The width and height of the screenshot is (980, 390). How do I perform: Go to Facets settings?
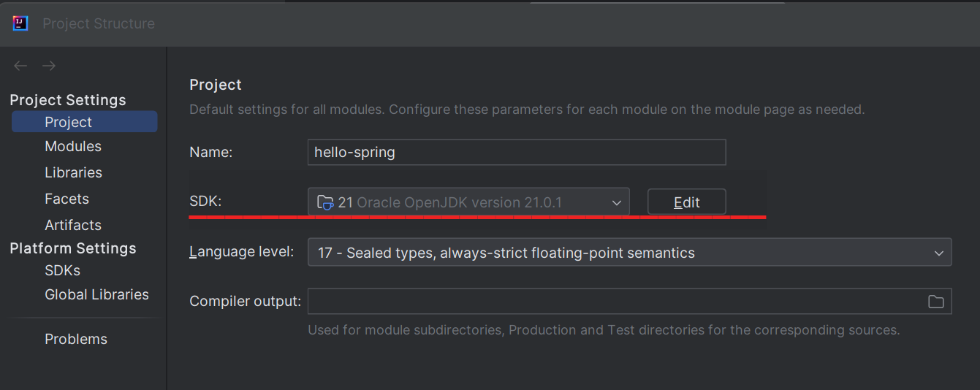[67, 199]
